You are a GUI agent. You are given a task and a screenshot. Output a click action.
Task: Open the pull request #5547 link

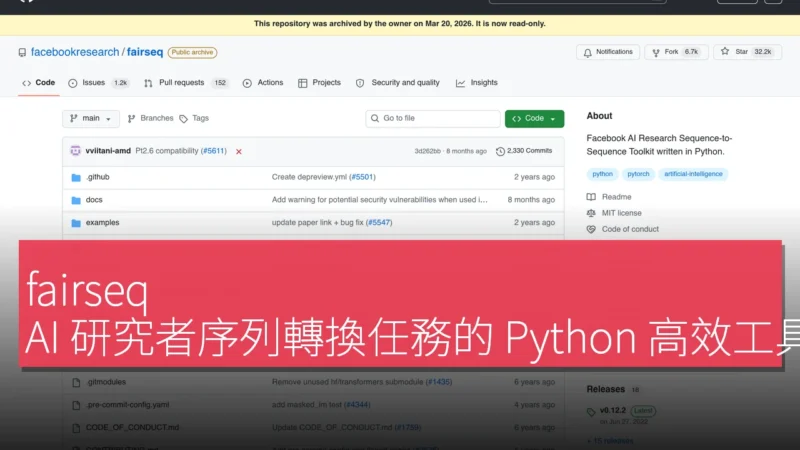[379, 222]
